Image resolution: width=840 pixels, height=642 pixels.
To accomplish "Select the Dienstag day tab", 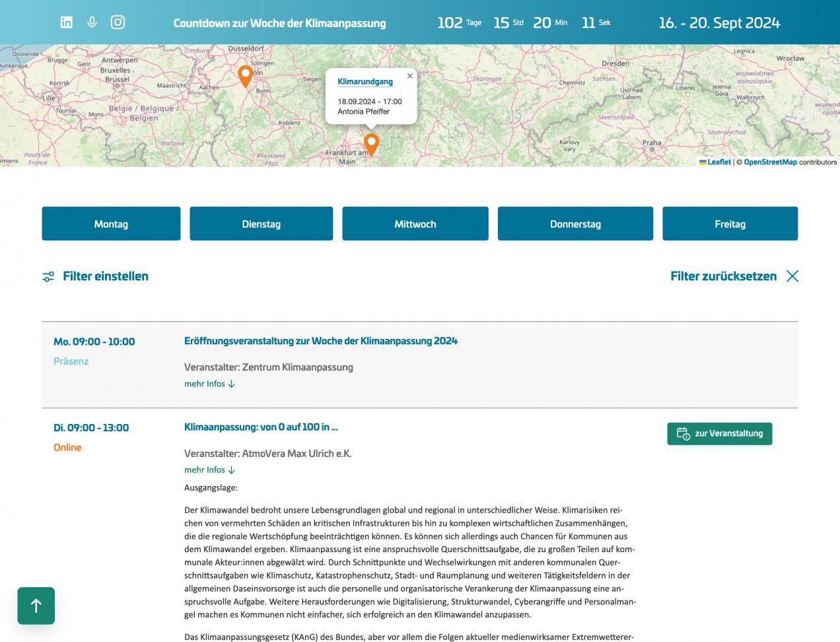I will tap(261, 224).
